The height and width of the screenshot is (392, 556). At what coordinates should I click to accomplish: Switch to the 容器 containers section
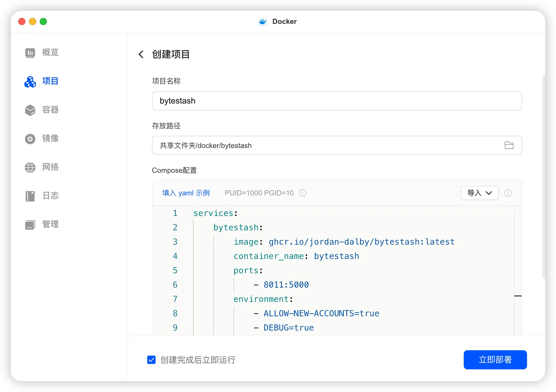pyautogui.click(x=50, y=110)
